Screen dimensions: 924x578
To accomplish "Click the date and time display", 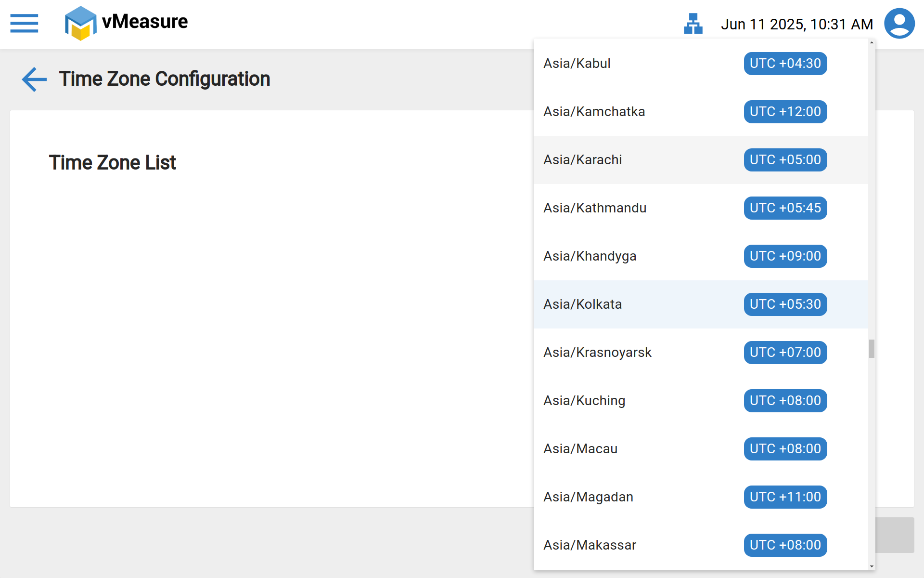I will click(796, 24).
